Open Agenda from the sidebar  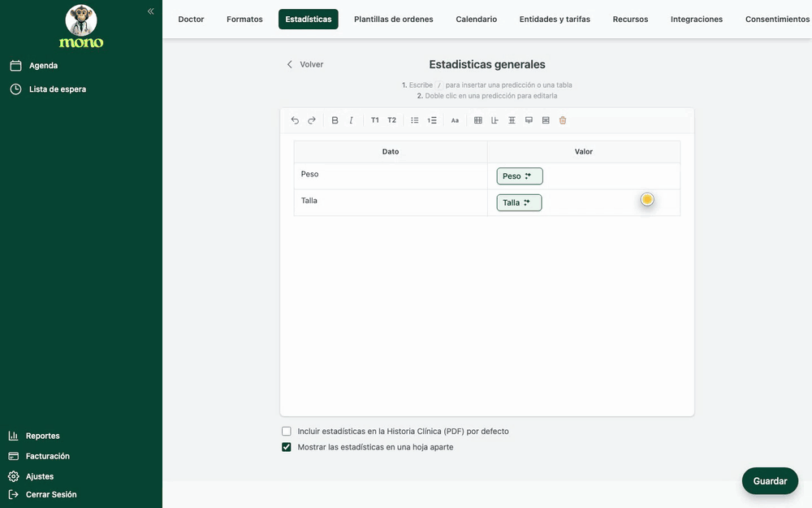[x=44, y=65]
